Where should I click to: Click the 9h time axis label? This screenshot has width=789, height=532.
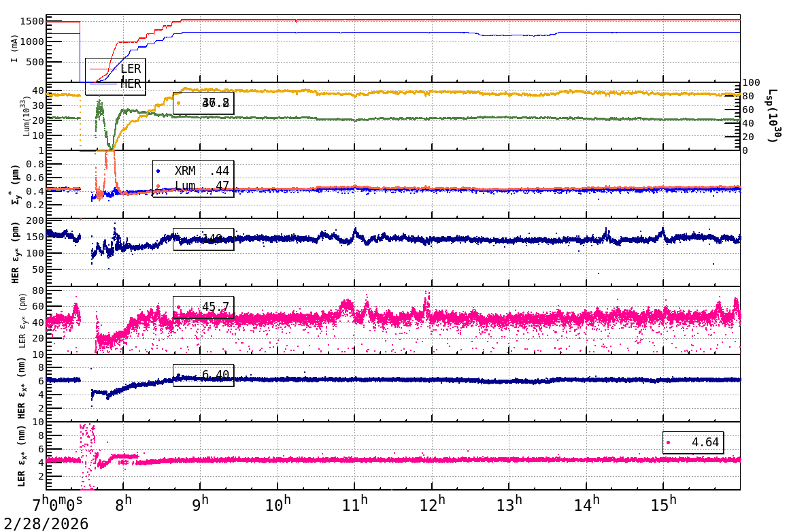(x=200, y=504)
